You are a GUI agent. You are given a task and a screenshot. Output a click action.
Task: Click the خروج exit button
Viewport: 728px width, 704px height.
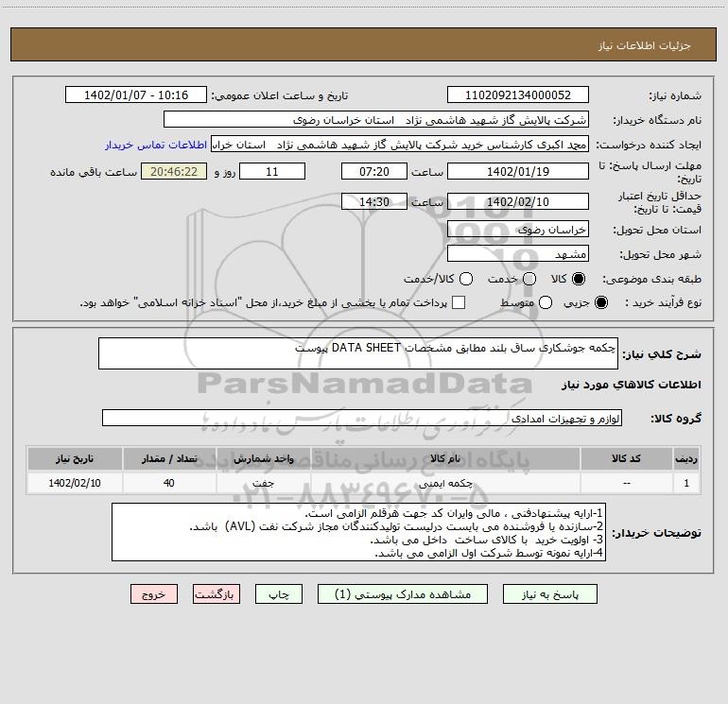[155, 594]
